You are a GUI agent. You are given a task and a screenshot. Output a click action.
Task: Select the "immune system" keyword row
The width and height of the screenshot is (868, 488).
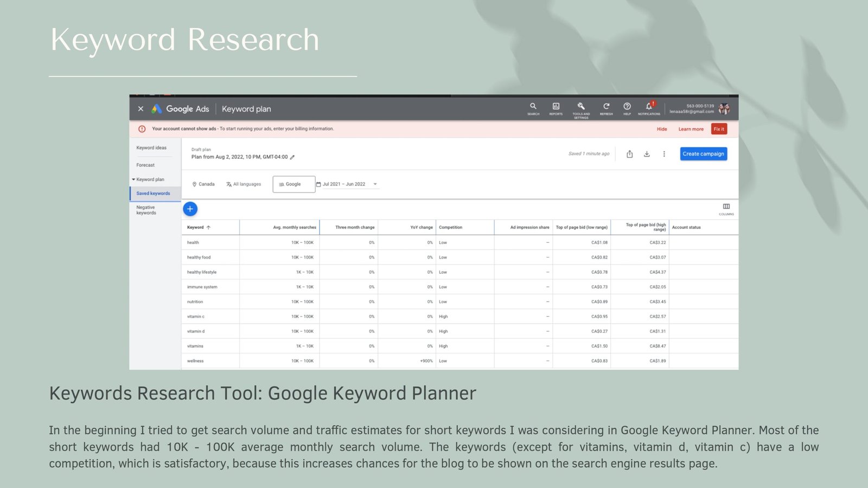459,287
